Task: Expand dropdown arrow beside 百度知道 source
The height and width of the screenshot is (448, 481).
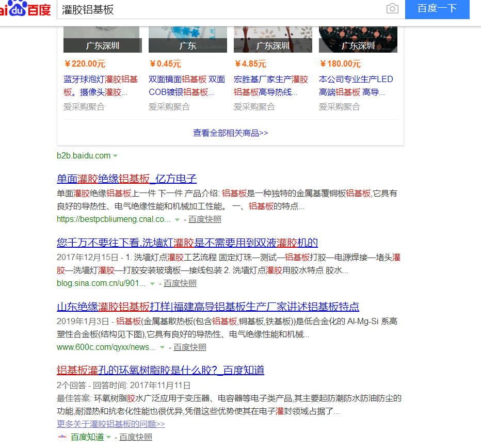Action: pyautogui.click(x=108, y=437)
